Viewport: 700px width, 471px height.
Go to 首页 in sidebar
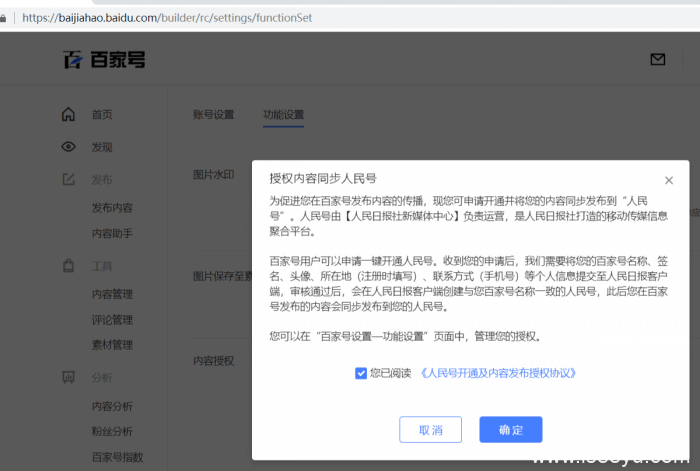(x=102, y=115)
